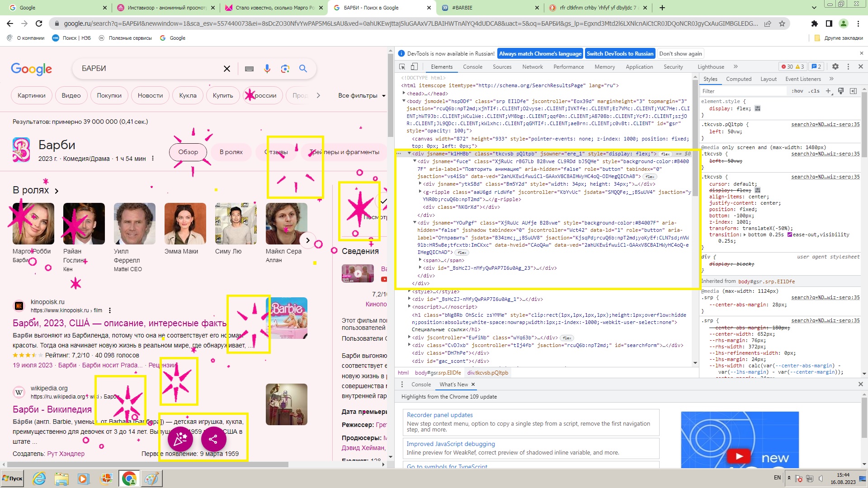
Task: Open a new browser tab
Action: tap(662, 8)
